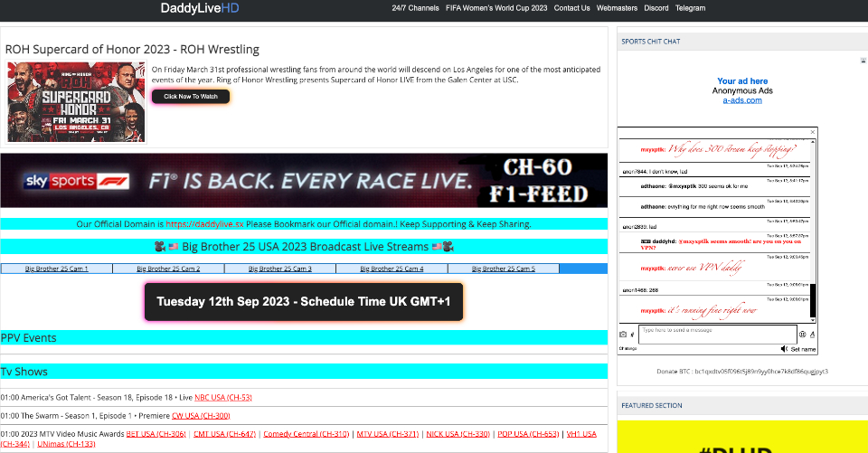Open Big Brother 25 Cam 5
Image resolution: width=868 pixels, height=453 pixels.
(504, 269)
